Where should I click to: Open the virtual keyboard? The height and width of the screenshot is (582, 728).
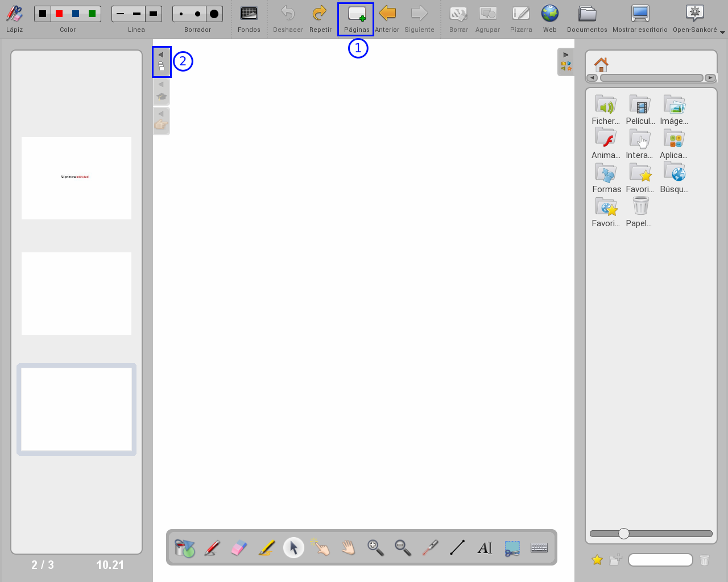tap(539, 548)
